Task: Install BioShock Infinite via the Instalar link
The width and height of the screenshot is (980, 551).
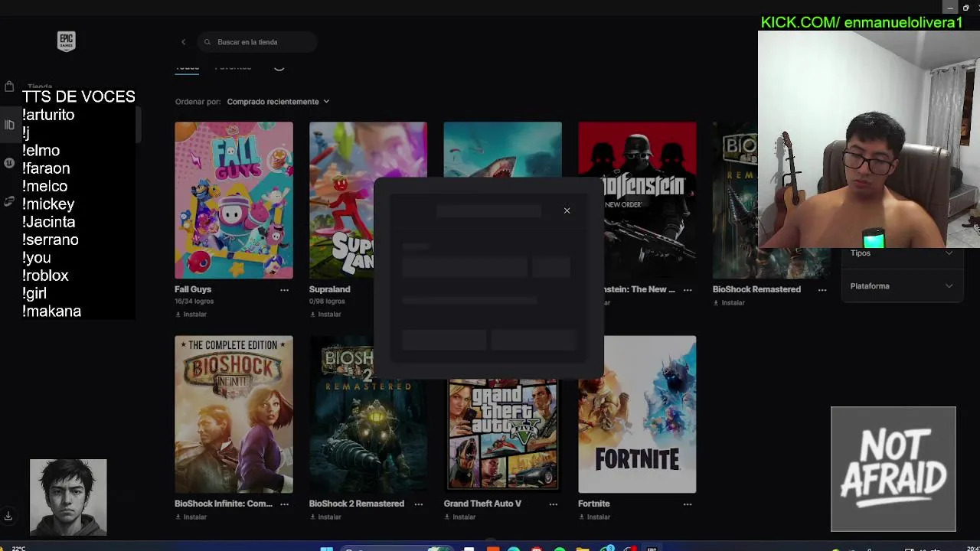Action: tap(191, 517)
